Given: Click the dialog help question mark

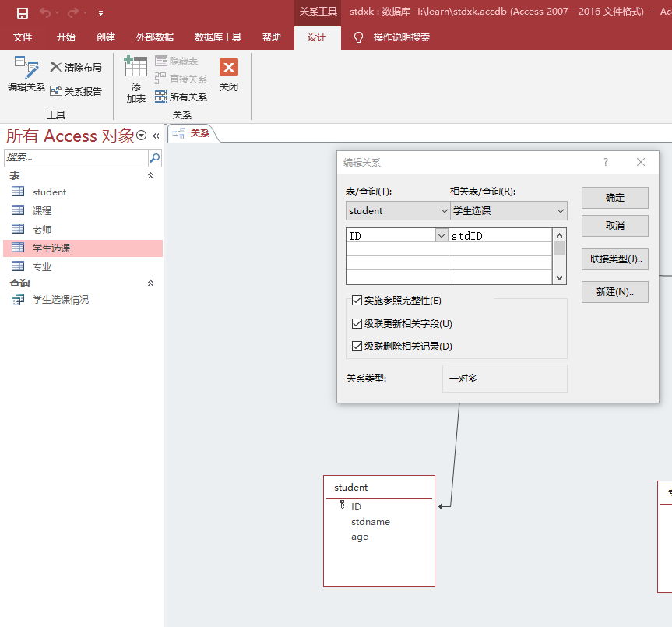Looking at the screenshot, I should (606, 162).
